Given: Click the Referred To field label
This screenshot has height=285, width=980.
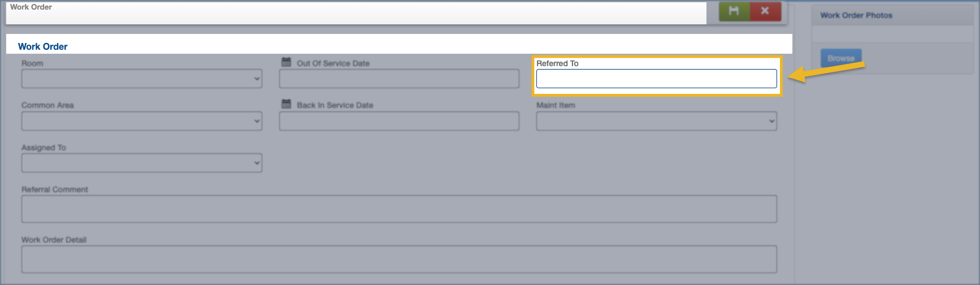Looking at the screenshot, I should [x=557, y=63].
